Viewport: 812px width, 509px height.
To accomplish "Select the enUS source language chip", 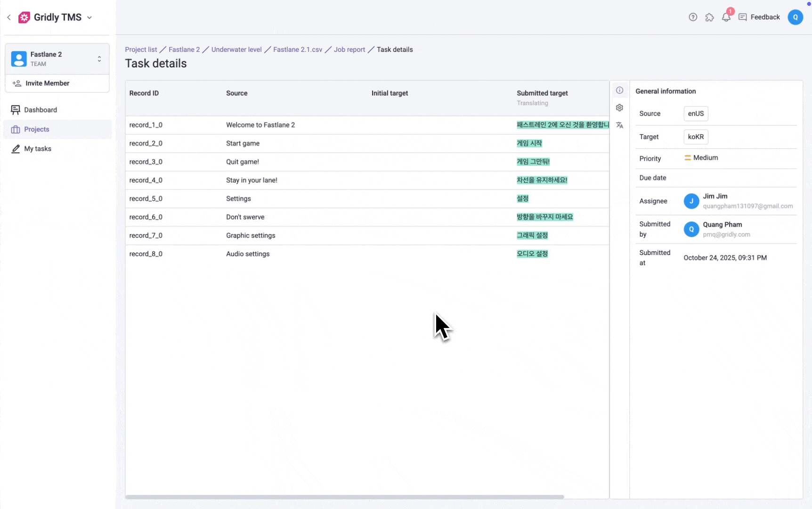I will [696, 114].
